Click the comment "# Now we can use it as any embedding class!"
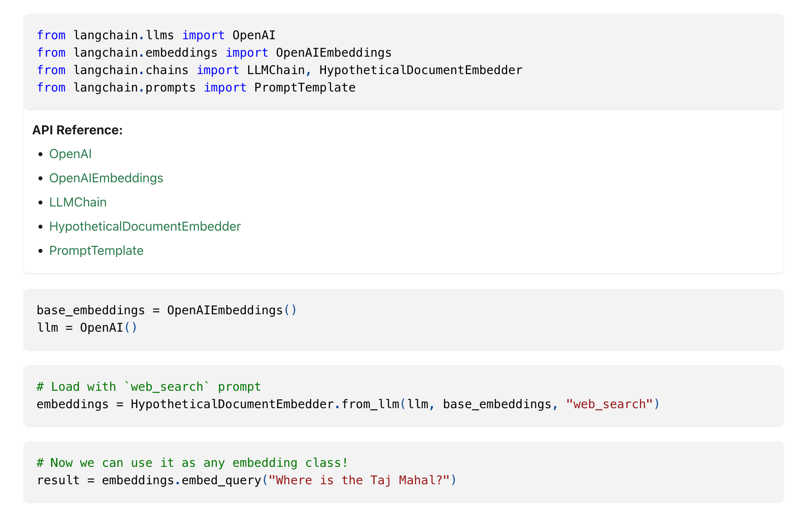Viewport: 812px width, 512px height. pos(192,462)
